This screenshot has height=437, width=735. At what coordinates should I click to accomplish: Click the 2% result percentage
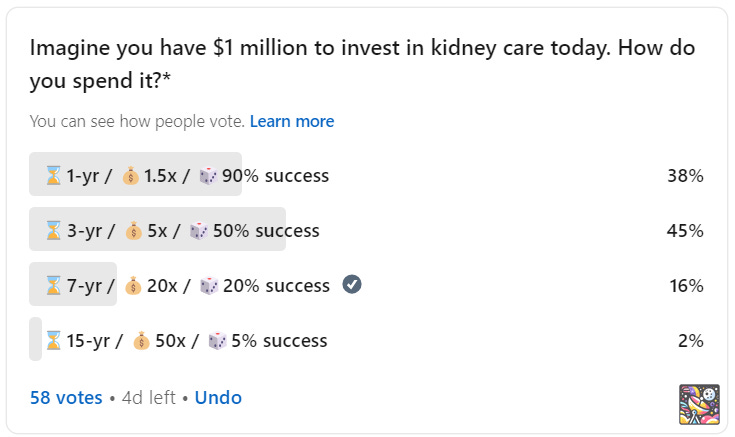pos(690,341)
